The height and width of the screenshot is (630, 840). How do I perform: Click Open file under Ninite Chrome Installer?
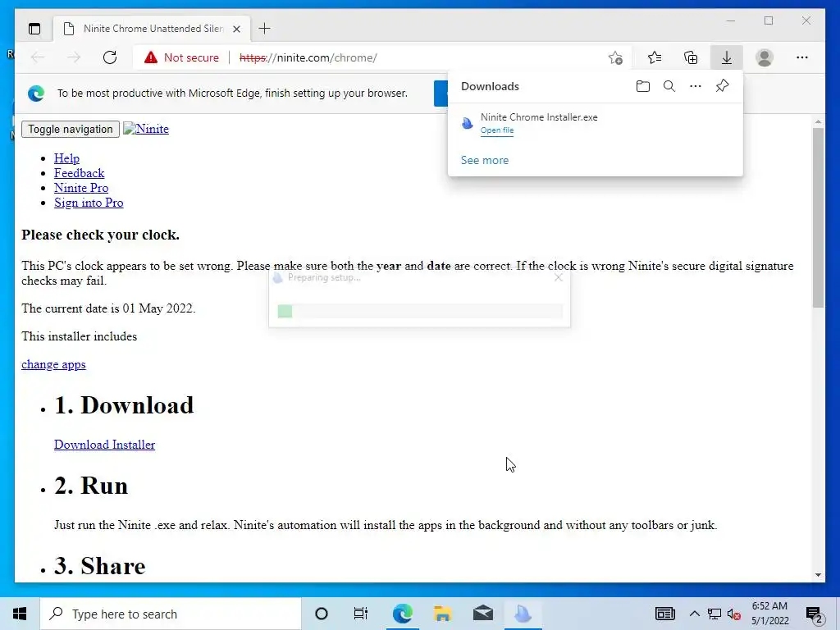[497, 130]
